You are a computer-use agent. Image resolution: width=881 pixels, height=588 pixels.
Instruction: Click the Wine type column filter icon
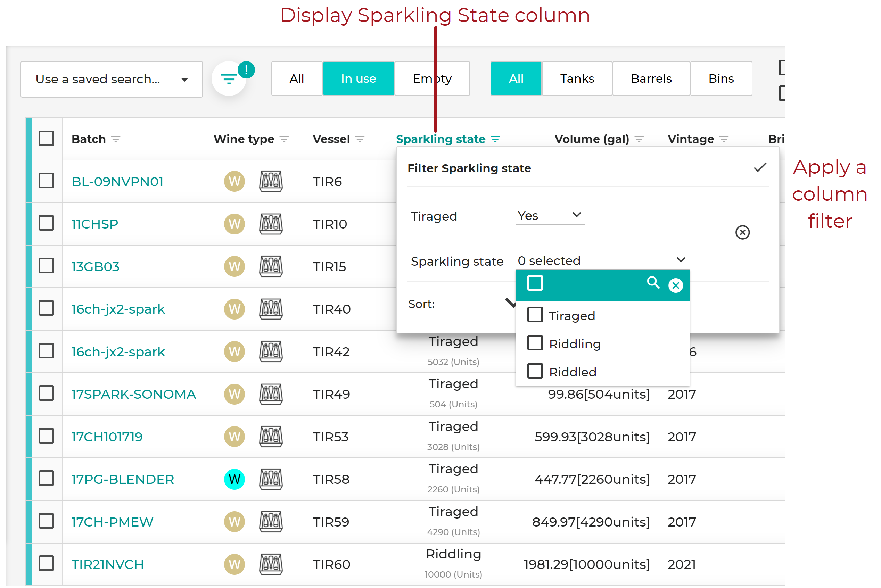pos(284,140)
